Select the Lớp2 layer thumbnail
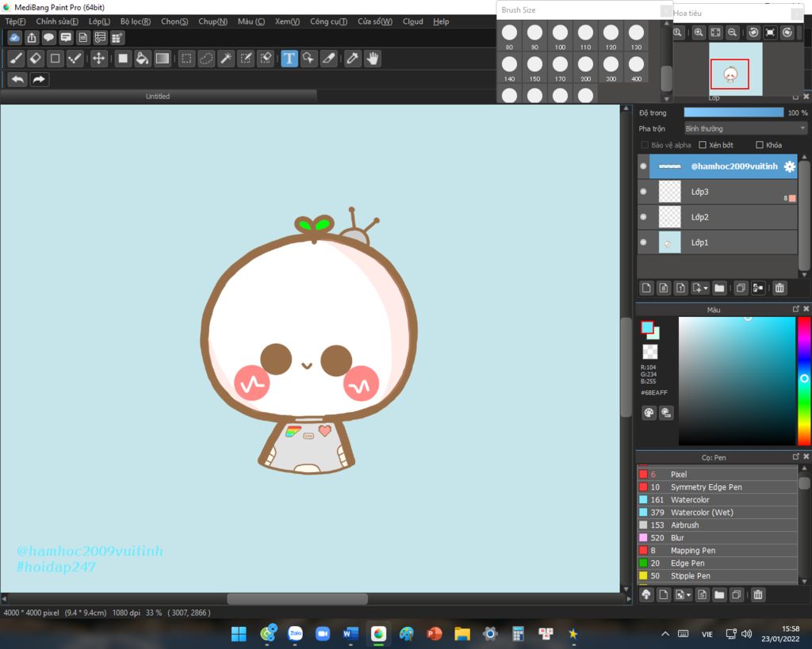 [x=669, y=217]
